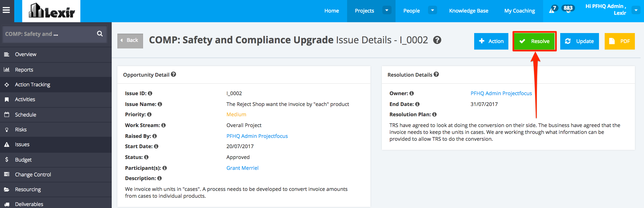Click End Date value 31/07/2017
This screenshot has height=208, width=644.
coord(484,104)
